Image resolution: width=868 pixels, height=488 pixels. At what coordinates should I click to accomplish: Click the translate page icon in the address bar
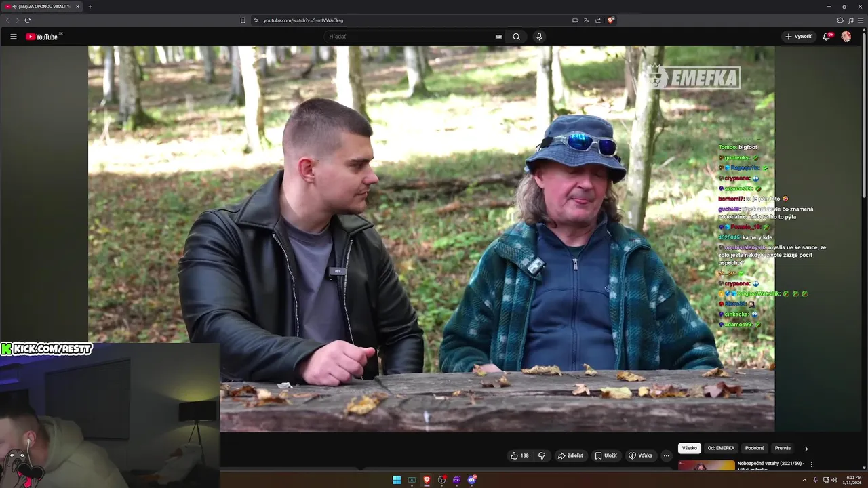587,20
